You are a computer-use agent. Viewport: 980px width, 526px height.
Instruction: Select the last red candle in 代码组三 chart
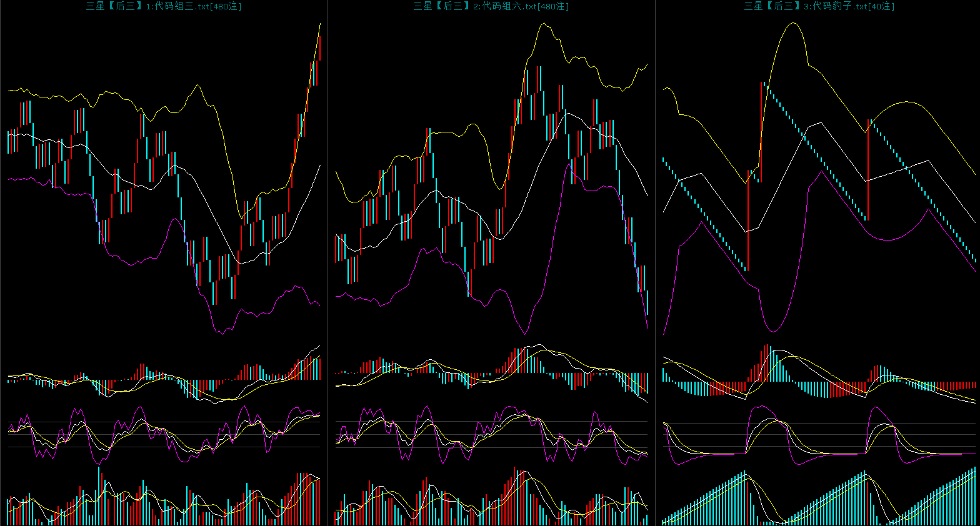(320, 49)
